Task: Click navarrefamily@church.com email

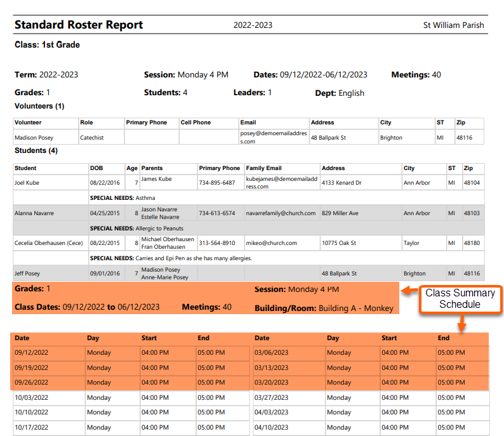Action: 281,213
